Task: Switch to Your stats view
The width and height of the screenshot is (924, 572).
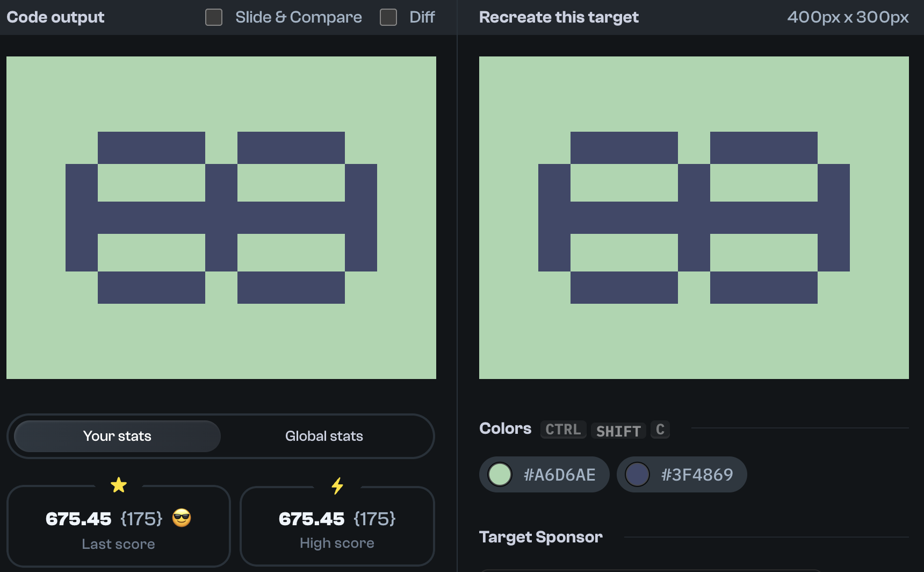Action: tap(117, 436)
